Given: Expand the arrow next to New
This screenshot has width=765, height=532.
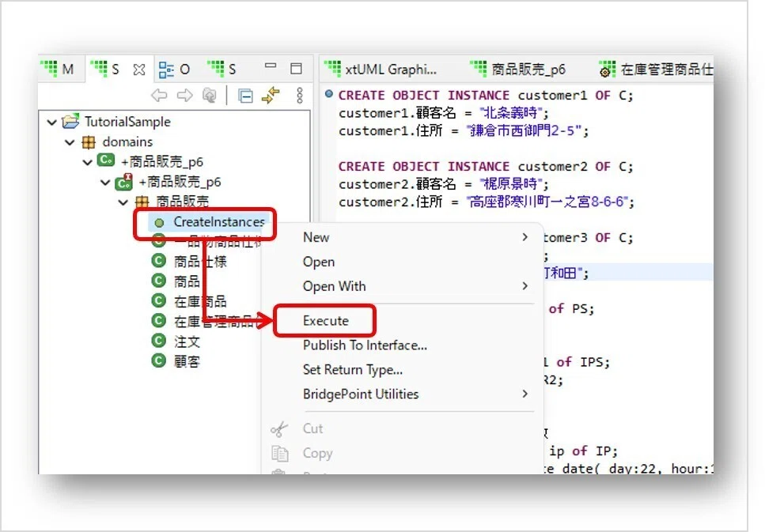Looking at the screenshot, I should 525,237.
